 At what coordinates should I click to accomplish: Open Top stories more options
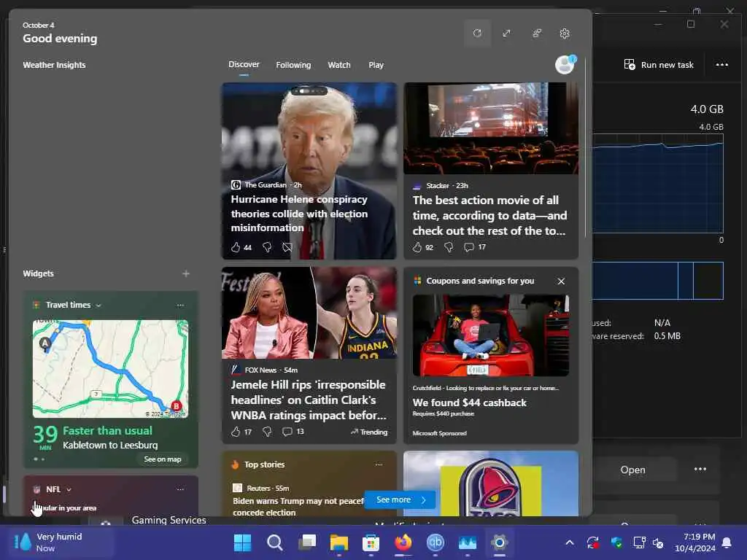tap(379, 464)
